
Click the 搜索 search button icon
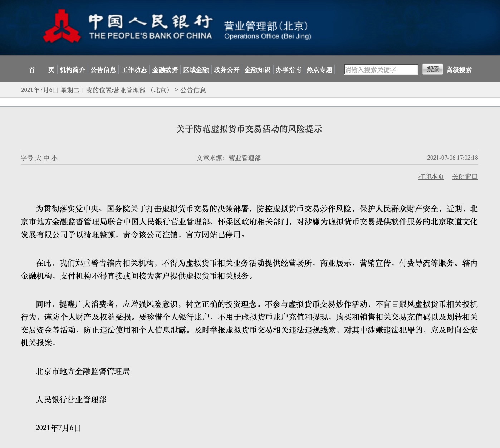pos(433,69)
